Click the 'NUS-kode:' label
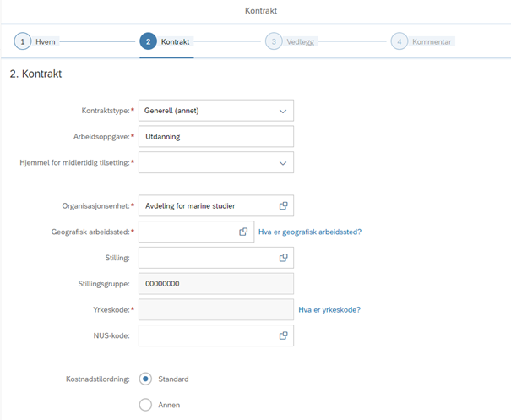The width and height of the screenshot is (511, 420). pyautogui.click(x=111, y=335)
